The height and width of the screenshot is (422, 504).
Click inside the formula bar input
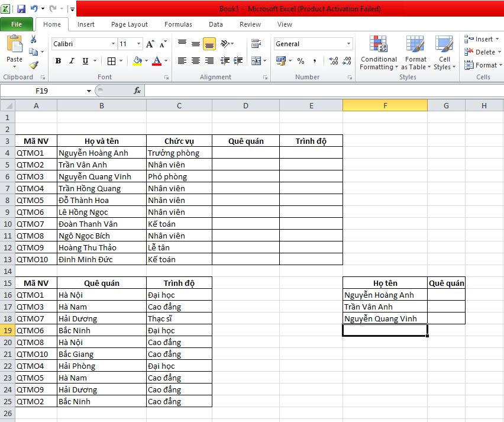tap(324, 91)
